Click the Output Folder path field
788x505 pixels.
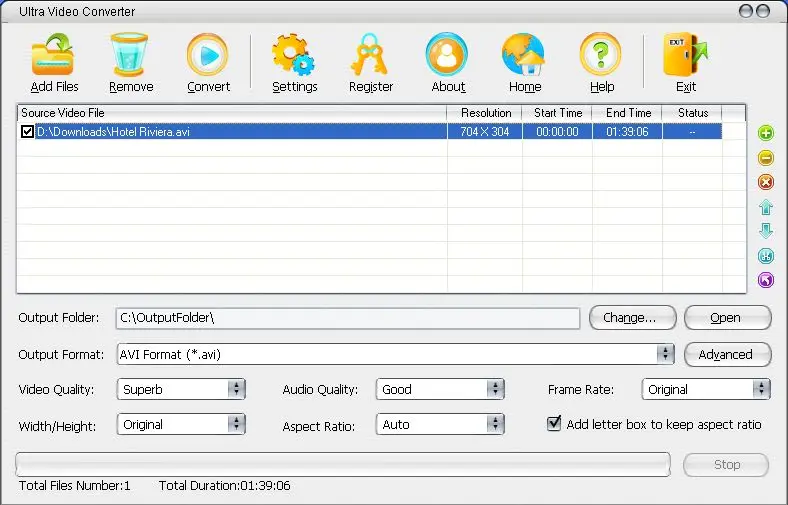coord(348,318)
